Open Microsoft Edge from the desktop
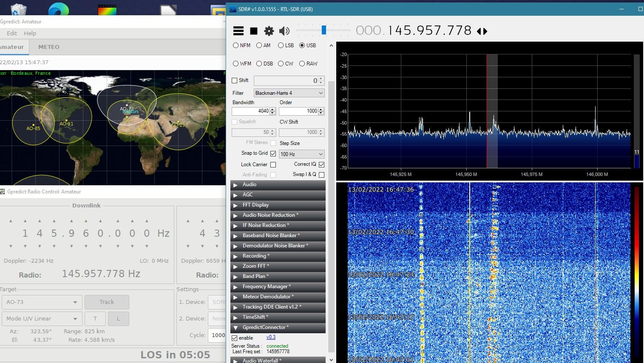 pyautogui.click(x=59, y=9)
